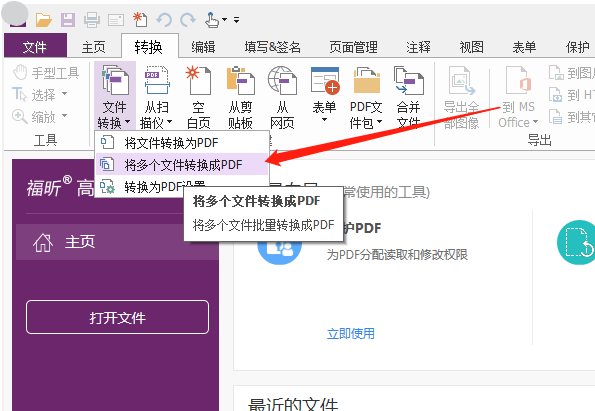Screen dimensions: 595x411
Task: Click the 合并文件 merge files icon
Action: [x=408, y=80]
